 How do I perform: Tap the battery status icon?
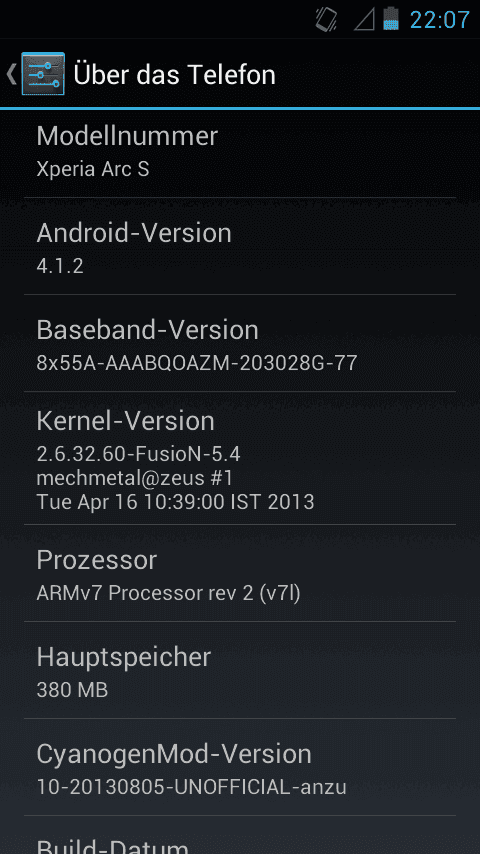[x=391, y=19]
